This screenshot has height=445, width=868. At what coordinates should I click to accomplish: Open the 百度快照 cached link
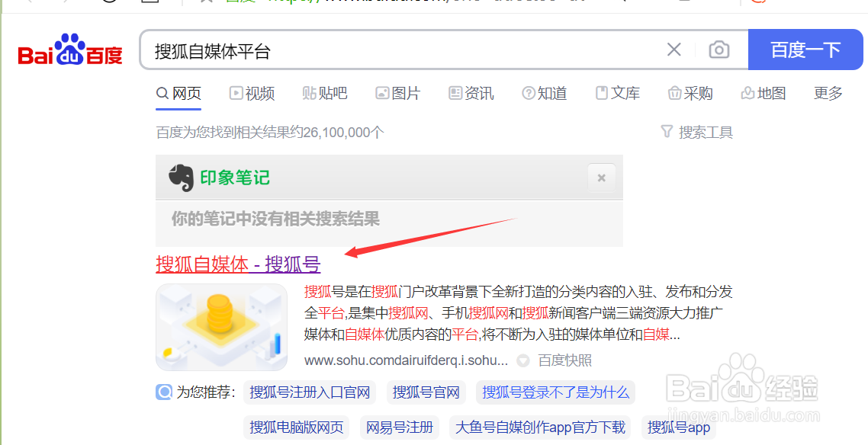(x=564, y=361)
